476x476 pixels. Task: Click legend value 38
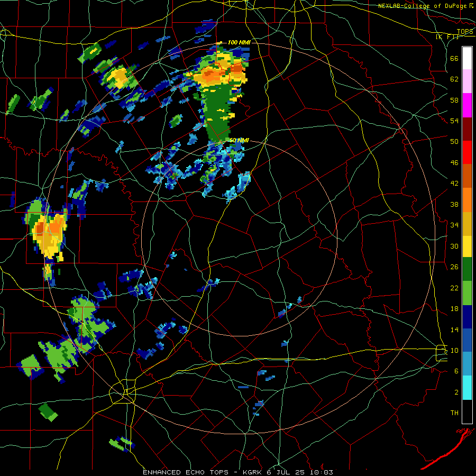[x=454, y=204]
